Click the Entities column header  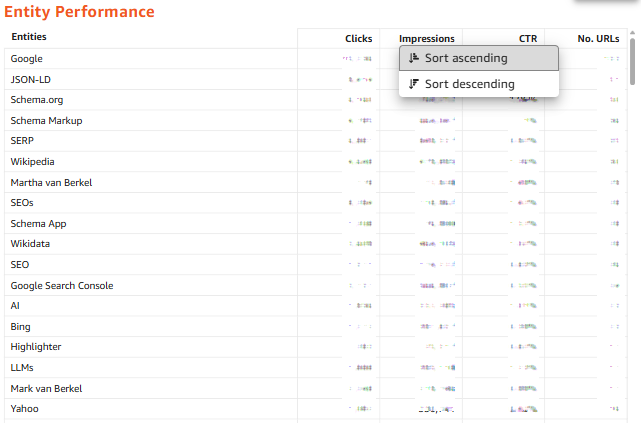tap(29, 37)
